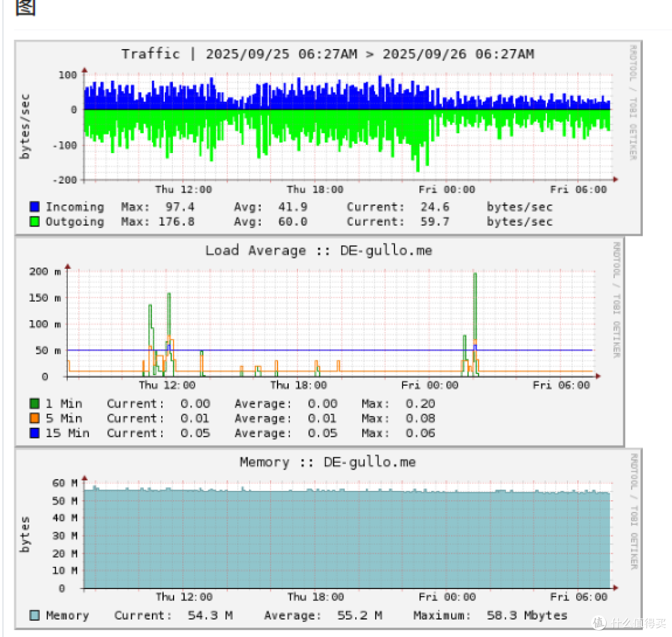Image resolution: width=672 pixels, height=637 pixels.
Task: Click the 60 M label on Memory axis
Action: click(65, 483)
